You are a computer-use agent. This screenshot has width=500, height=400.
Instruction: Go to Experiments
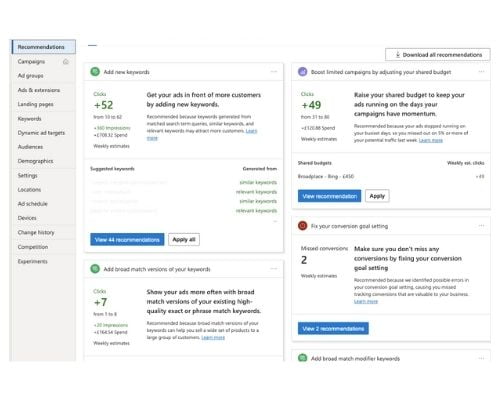[32, 261]
